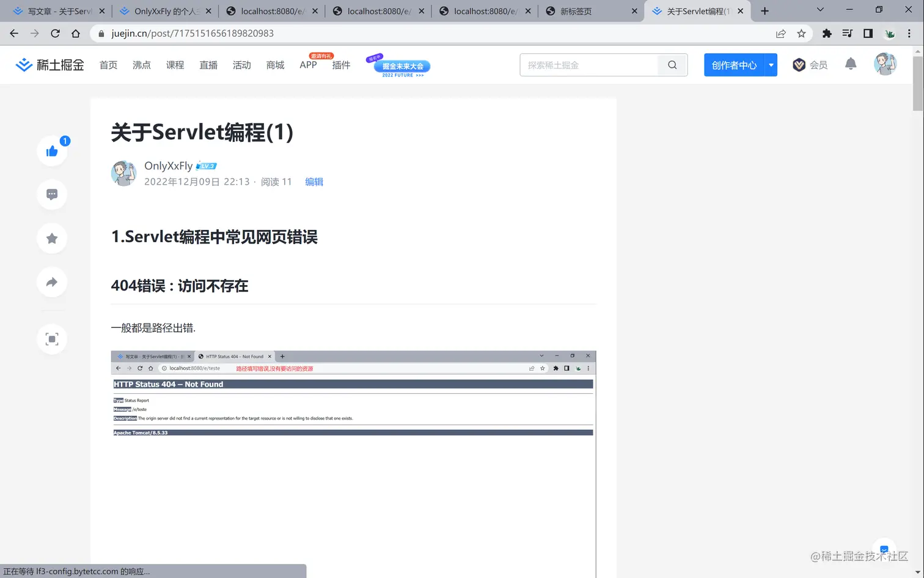This screenshot has height=578, width=924.
Task: Open the APP nav item
Action: point(308,65)
